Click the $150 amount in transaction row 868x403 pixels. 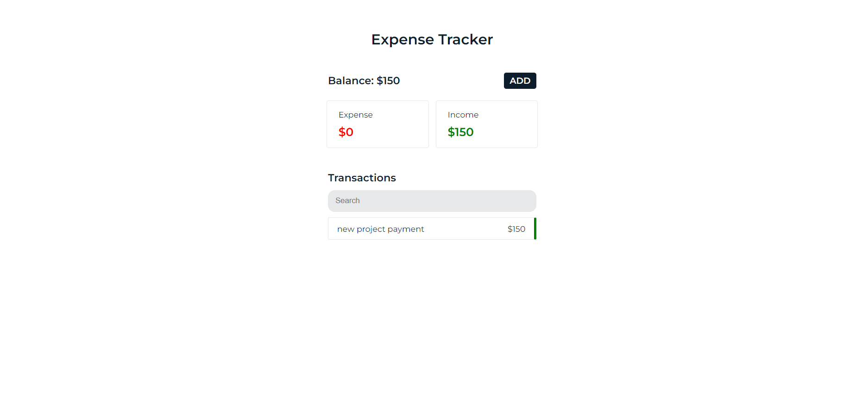click(516, 229)
